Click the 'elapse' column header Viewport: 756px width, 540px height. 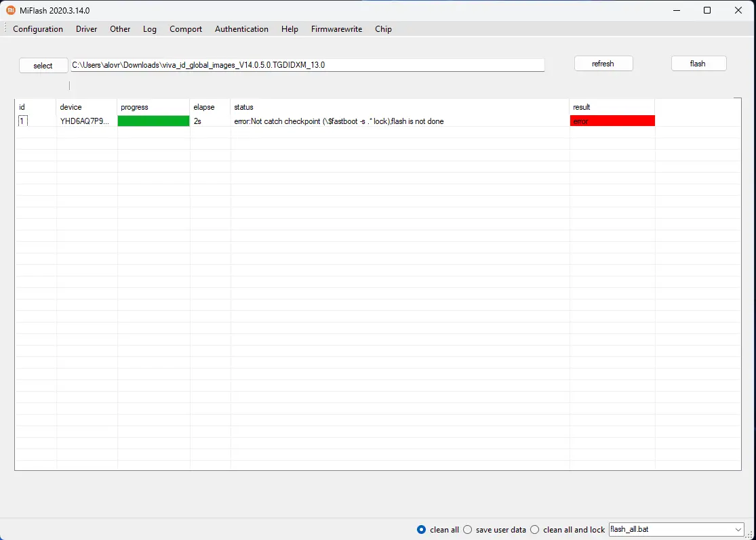coord(210,107)
